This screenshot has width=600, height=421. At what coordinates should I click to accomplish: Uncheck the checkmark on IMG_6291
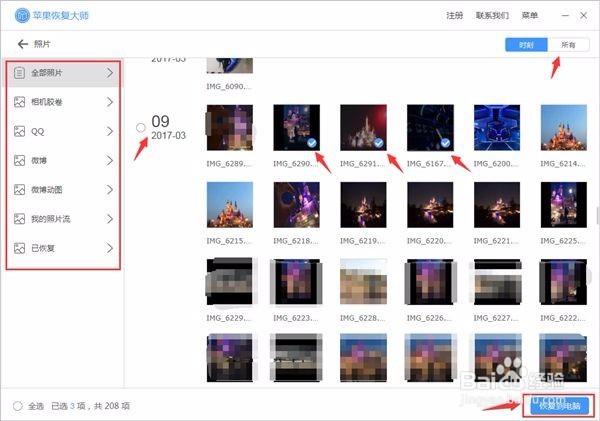[378, 143]
